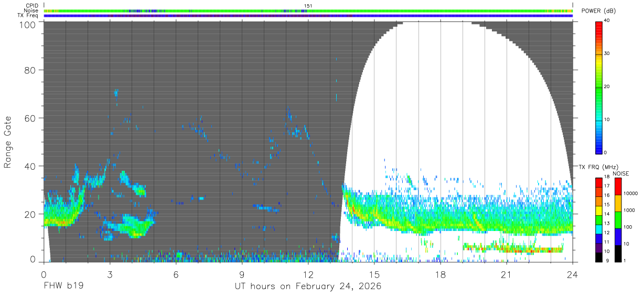The width and height of the screenshot is (644, 297).
Task: Click the 15 tick on the UT hours axis
Action: (x=374, y=274)
